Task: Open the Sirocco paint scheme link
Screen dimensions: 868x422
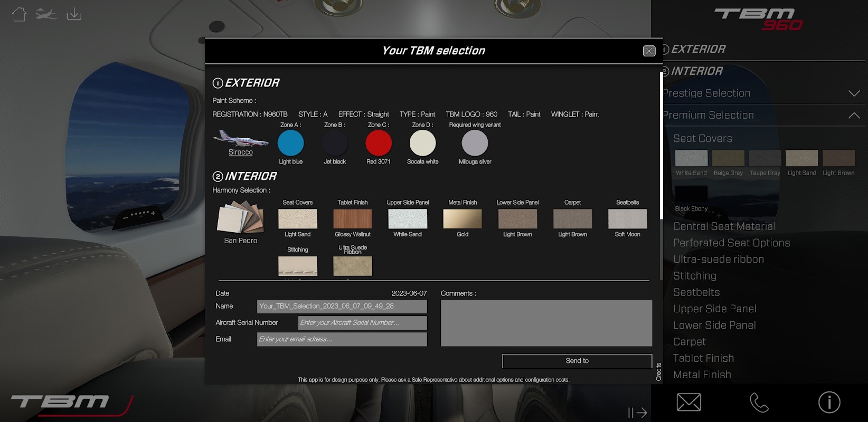Action: coord(241,152)
